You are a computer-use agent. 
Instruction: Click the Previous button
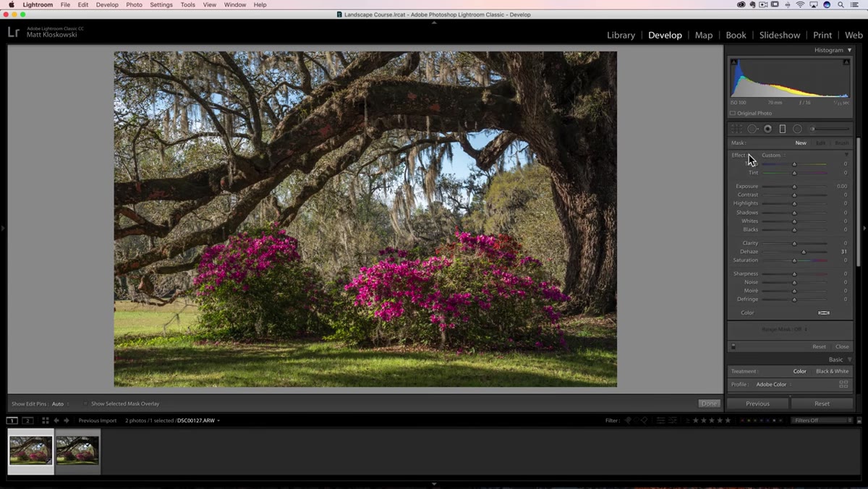pos(757,404)
